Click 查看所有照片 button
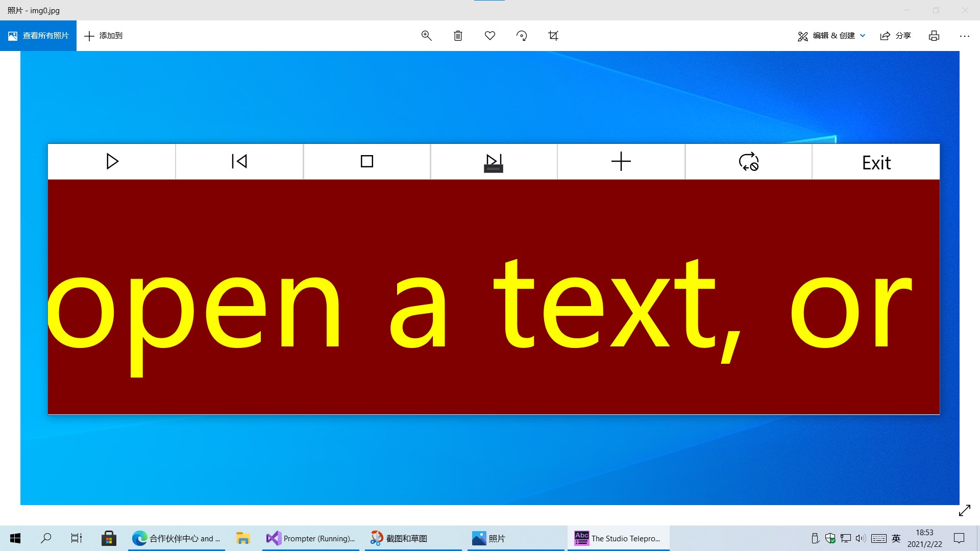Screen dimensions: 980x551 [x=38, y=36]
